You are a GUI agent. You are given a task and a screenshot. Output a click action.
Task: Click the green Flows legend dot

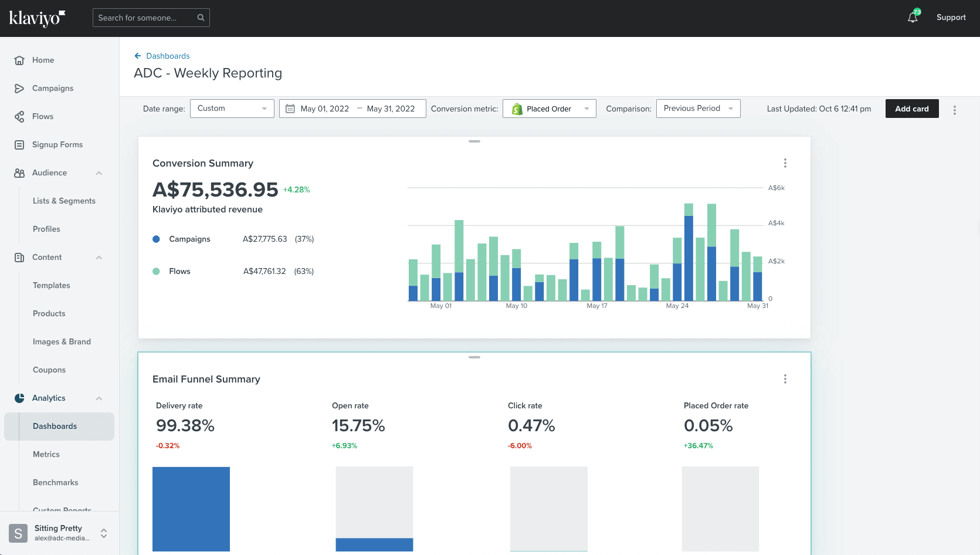(x=156, y=271)
